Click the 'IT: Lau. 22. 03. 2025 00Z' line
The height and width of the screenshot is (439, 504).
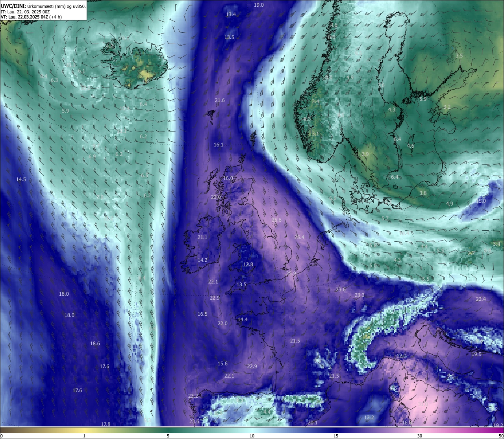25,12
